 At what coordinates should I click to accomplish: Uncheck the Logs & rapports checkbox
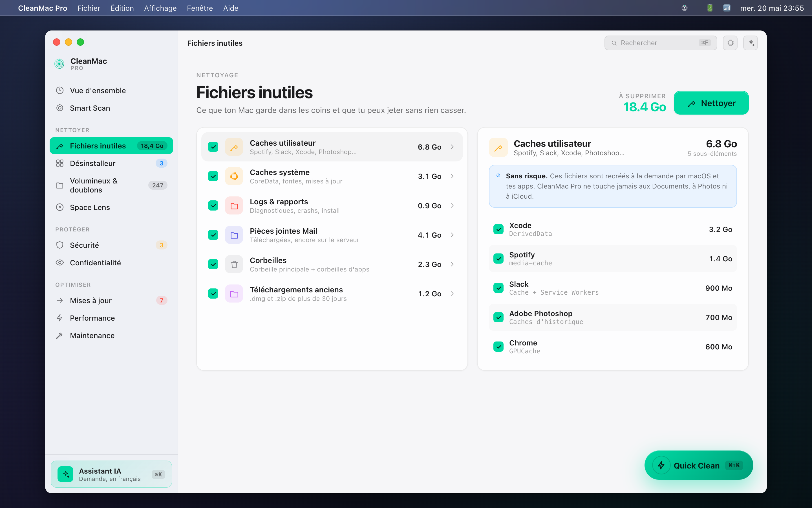213,206
